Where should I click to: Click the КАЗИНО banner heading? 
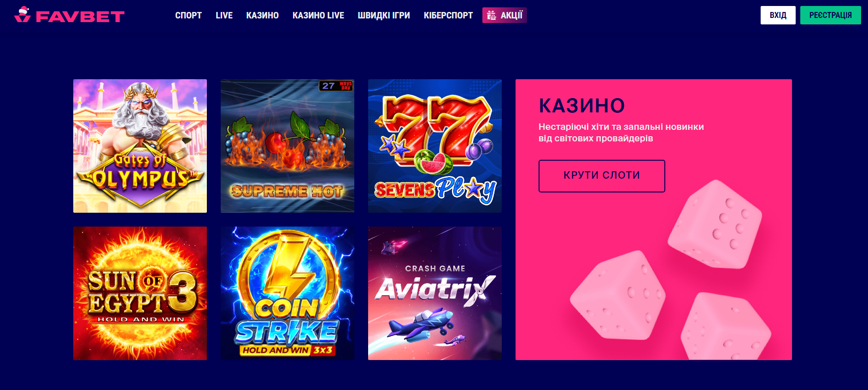(x=582, y=106)
